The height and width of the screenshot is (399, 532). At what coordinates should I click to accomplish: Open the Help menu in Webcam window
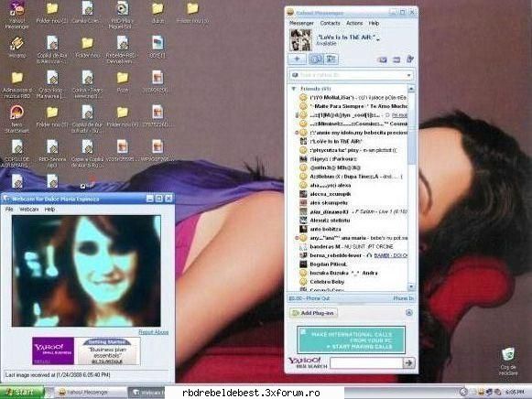tap(49, 210)
